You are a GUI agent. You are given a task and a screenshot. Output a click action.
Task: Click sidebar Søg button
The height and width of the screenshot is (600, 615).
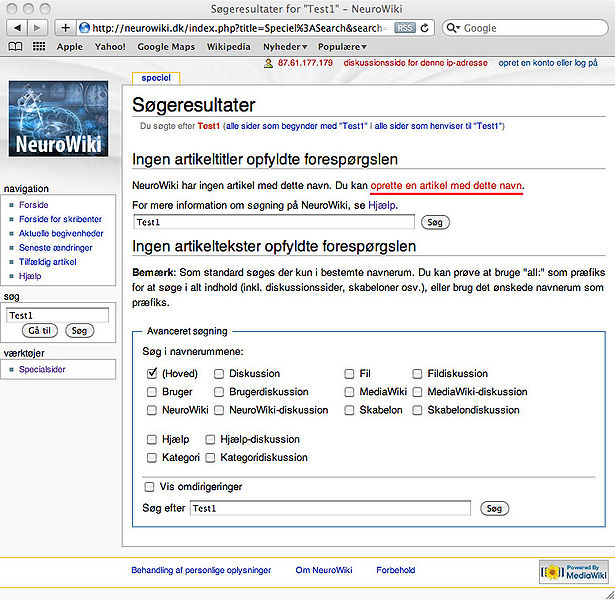tap(79, 331)
